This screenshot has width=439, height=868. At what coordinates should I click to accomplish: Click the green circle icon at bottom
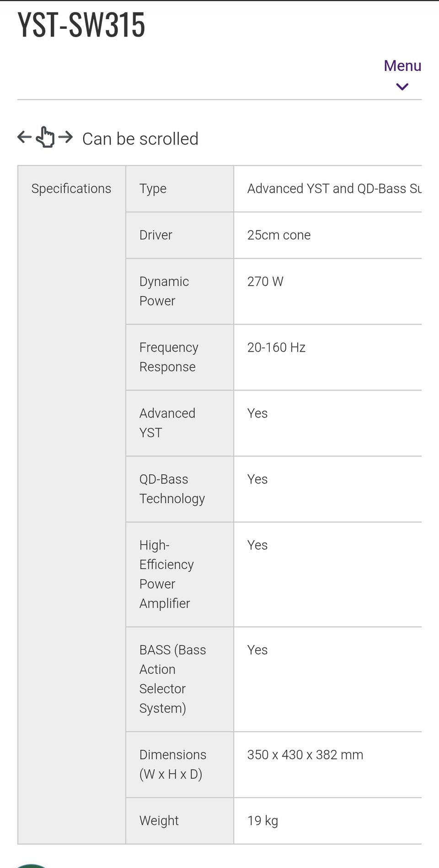click(x=31, y=865)
